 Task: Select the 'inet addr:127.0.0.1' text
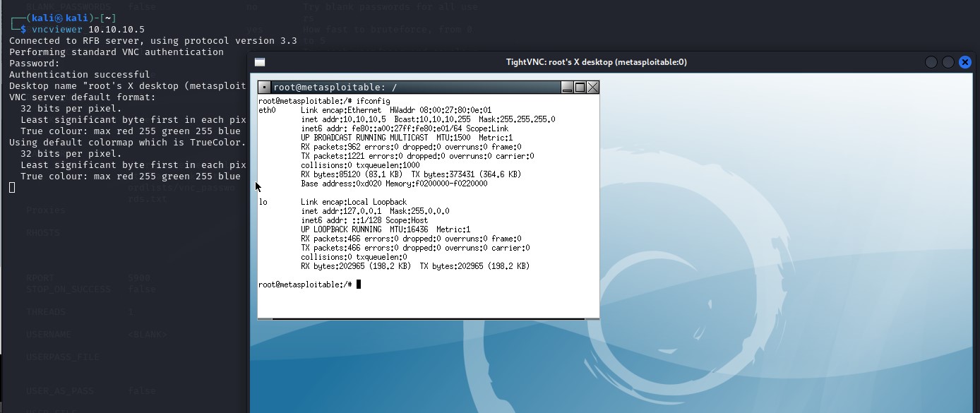point(341,211)
